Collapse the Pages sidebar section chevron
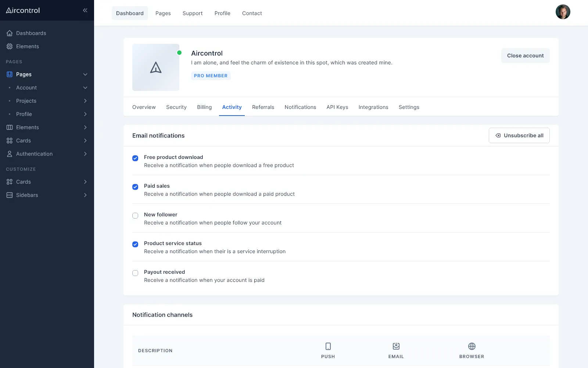Screen dimensions: 588x368 (x=85, y=74)
